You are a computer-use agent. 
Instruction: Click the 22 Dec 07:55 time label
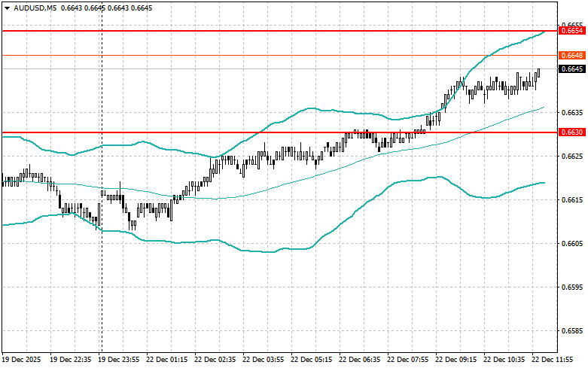[x=407, y=360]
